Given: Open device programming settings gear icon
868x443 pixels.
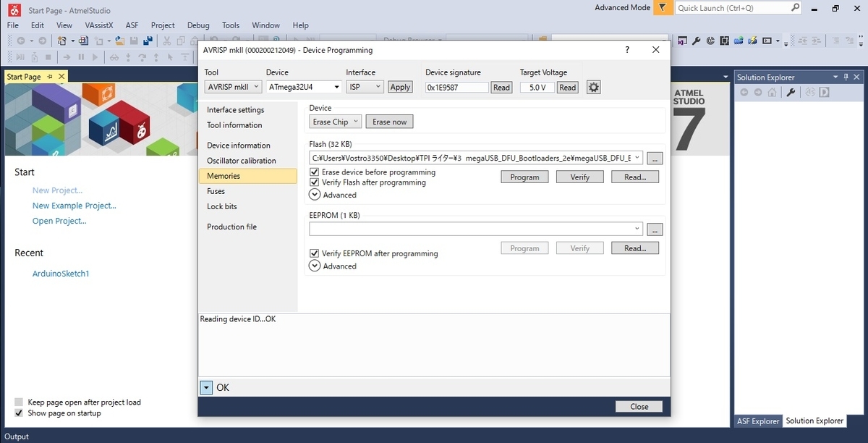Looking at the screenshot, I should tap(593, 88).
